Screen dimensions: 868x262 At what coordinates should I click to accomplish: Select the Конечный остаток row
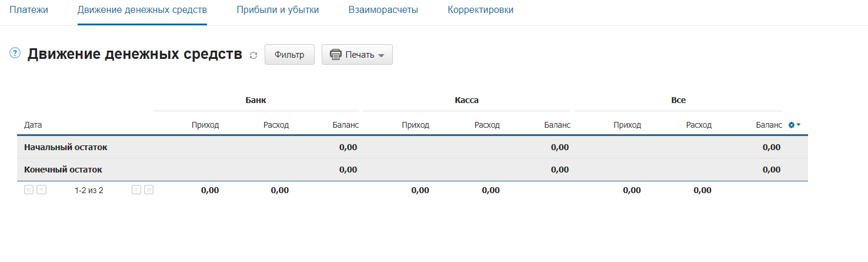(x=412, y=170)
